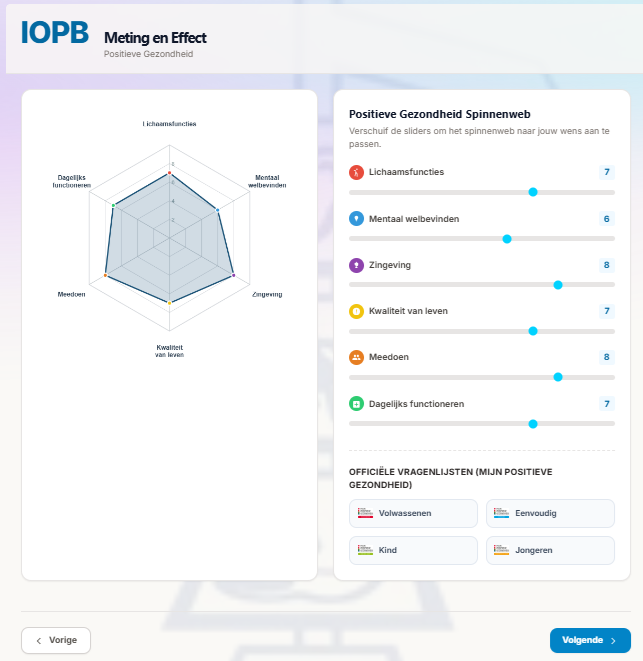Click the Zingeving axis label on chart

pos(267,294)
